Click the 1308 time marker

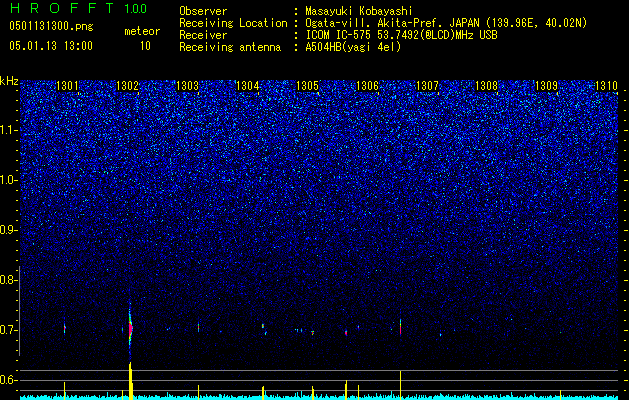pyautogui.click(x=487, y=85)
